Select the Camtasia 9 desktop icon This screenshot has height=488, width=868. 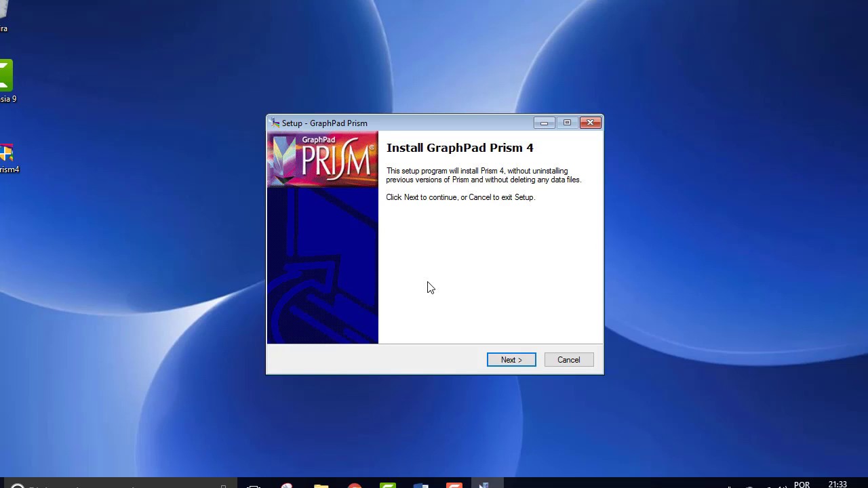pos(6,81)
